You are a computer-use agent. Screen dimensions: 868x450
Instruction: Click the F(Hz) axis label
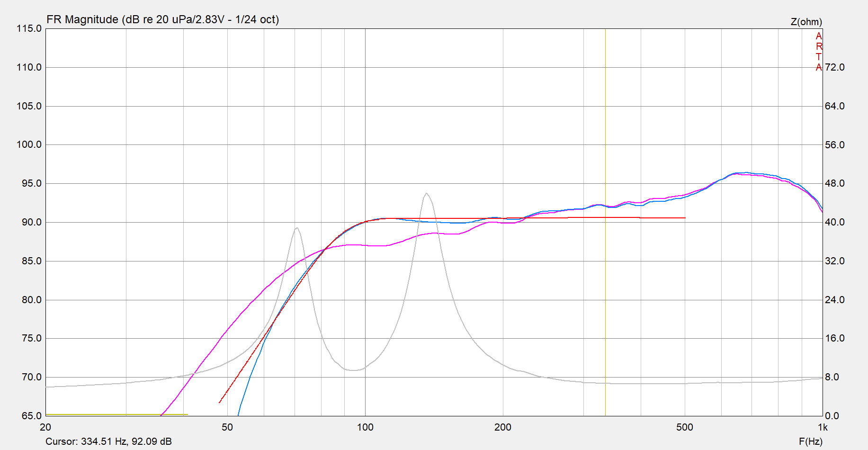(810, 441)
